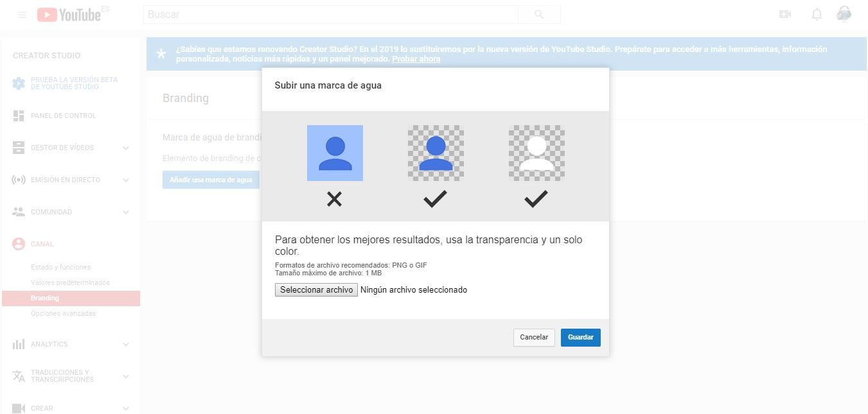Select Branding in the Canal submenu
Image resolution: width=868 pixels, height=414 pixels.
(x=45, y=298)
